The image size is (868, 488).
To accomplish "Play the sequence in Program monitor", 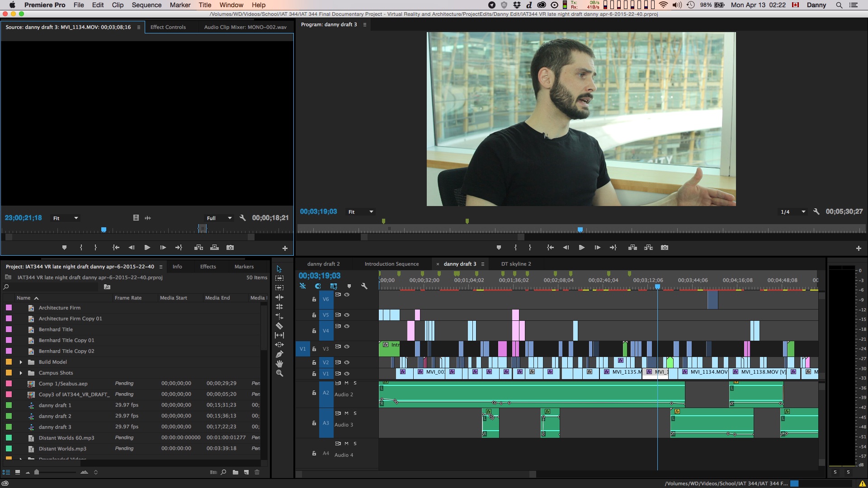I will [x=582, y=248].
